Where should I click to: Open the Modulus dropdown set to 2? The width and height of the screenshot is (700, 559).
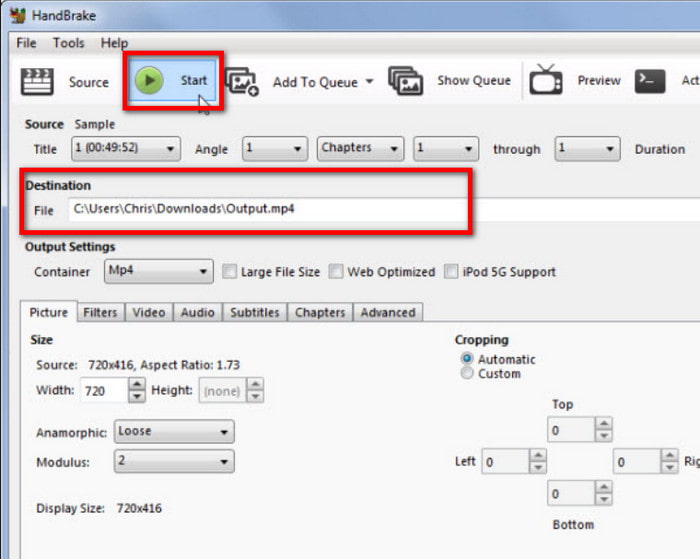point(174,461)
